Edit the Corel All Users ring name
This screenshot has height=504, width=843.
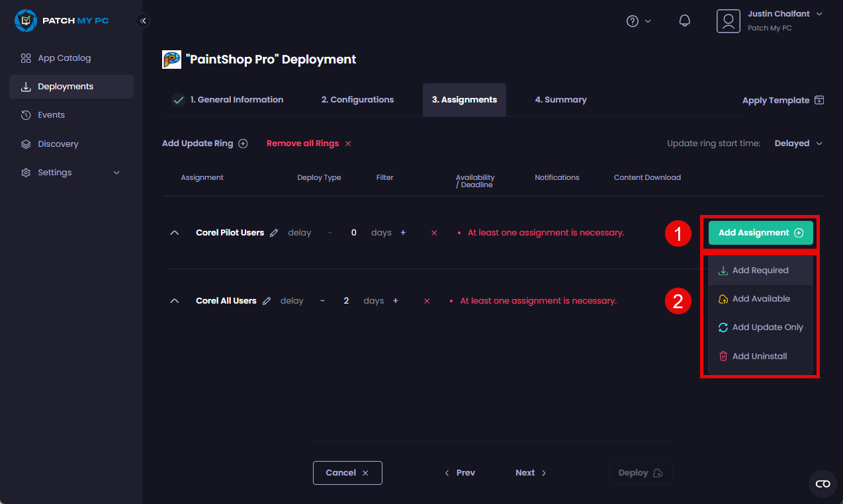coord(266,300)
